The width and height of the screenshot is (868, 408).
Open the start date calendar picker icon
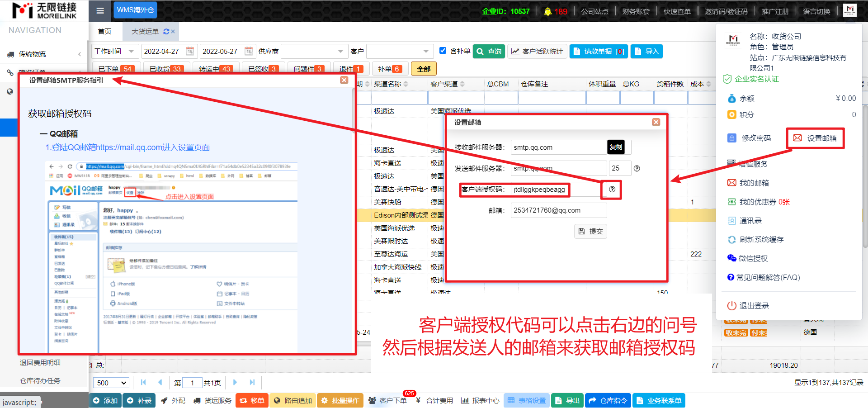[x=190, y=51]
